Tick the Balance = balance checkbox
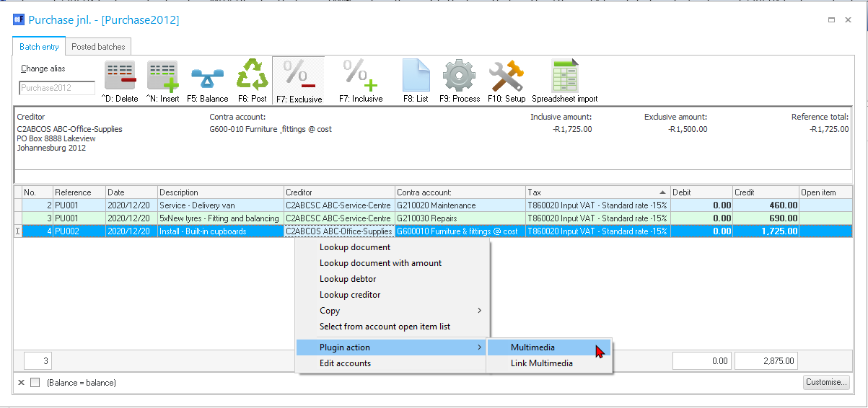868x408 pixels. point(35,383)
